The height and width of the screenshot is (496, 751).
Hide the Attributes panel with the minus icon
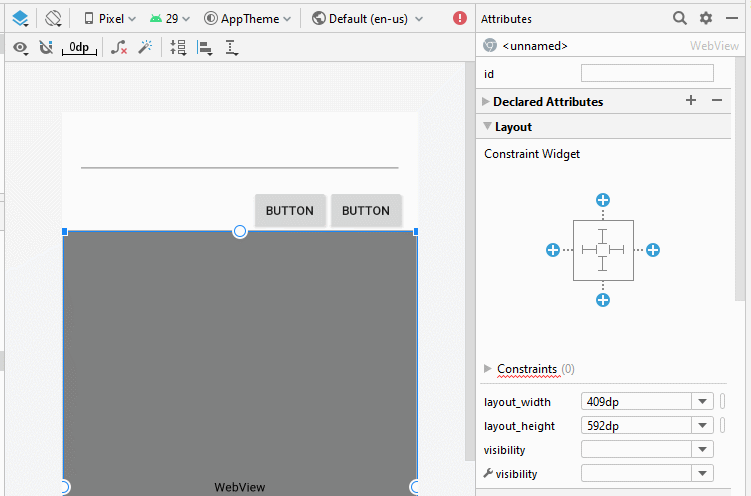coord(731,18)
